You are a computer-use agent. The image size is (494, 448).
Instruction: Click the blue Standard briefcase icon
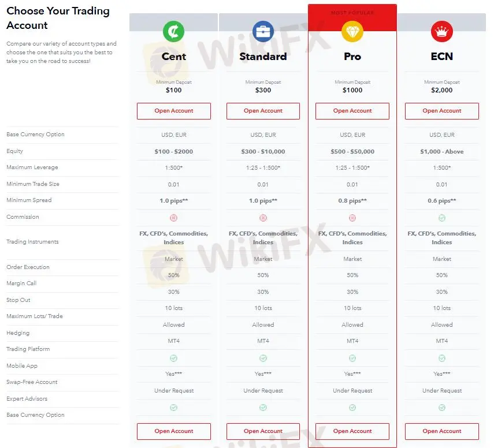click(x=263, y=32)
